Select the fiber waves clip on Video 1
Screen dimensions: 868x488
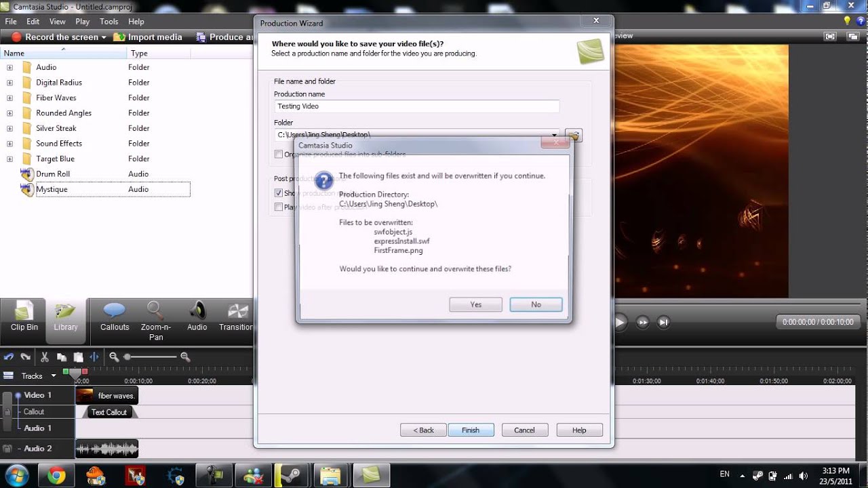pos(106,396)
